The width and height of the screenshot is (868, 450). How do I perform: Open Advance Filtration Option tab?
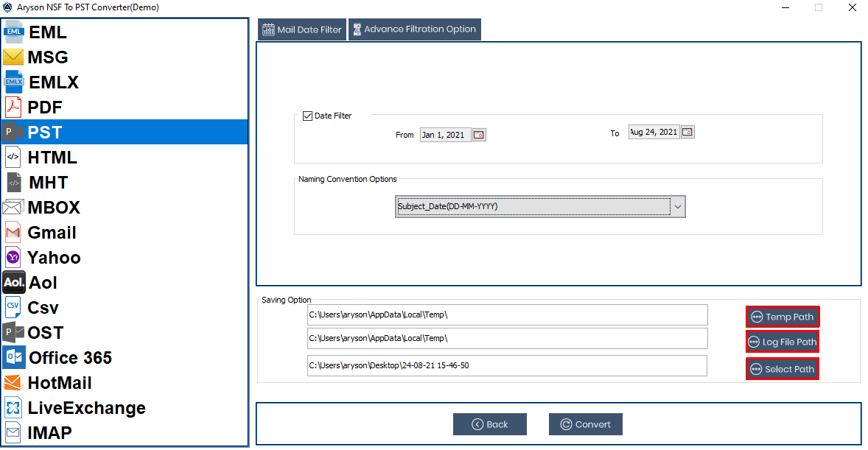click(415, 29)
